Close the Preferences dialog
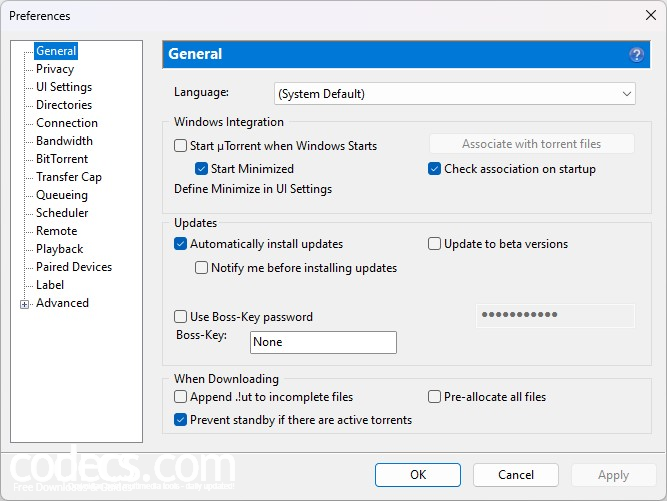 (x=650, y=15)
